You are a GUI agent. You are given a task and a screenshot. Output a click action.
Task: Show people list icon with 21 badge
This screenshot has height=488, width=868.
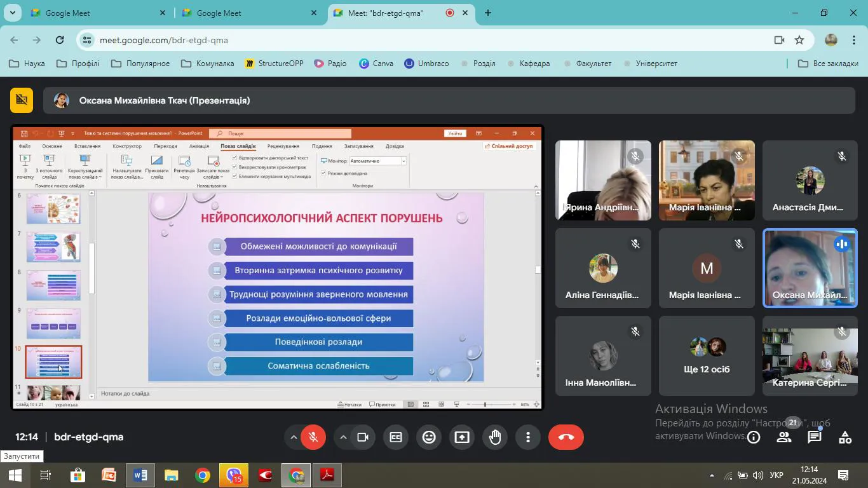[x=784, y=437]
